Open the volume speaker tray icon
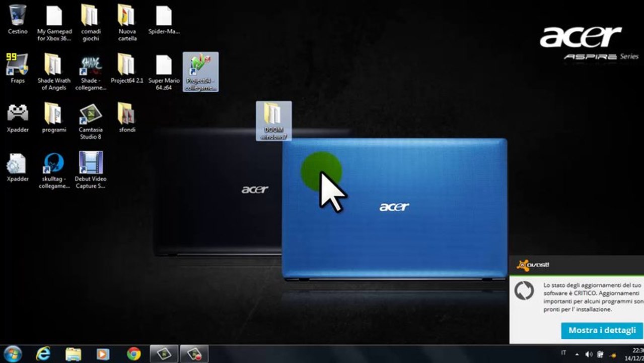Screen dimensions: 644x363 (x=588, y=354)
